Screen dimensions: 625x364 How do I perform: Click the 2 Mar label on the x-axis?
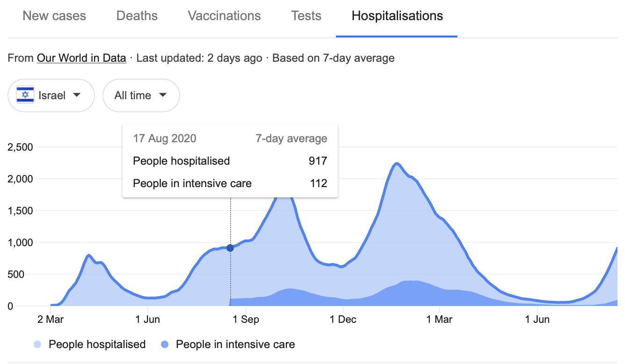(x=51, y=320)
